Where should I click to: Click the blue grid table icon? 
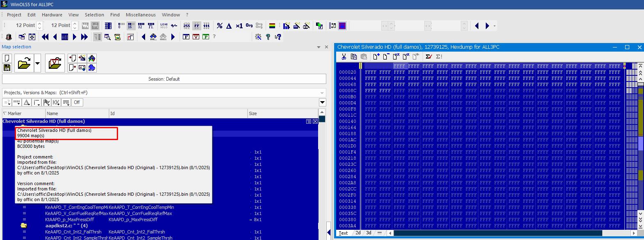point(65,37)
